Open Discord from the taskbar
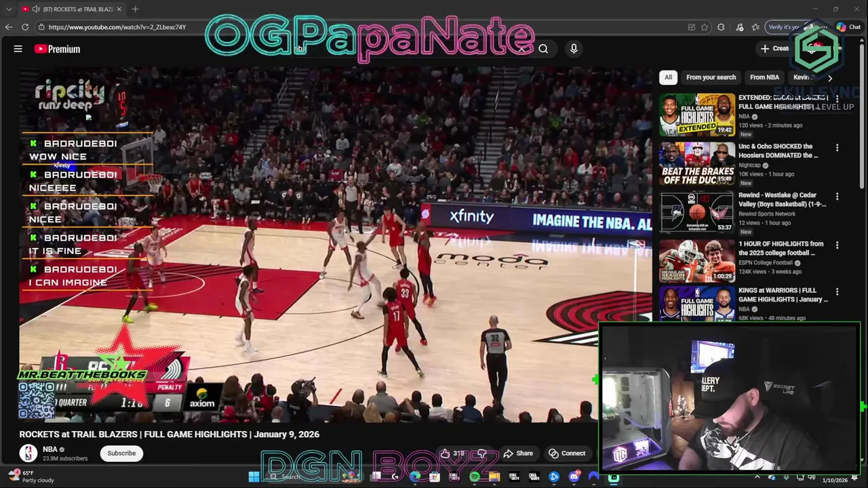The height and width of the screenshot is (488, 868). 574,476
